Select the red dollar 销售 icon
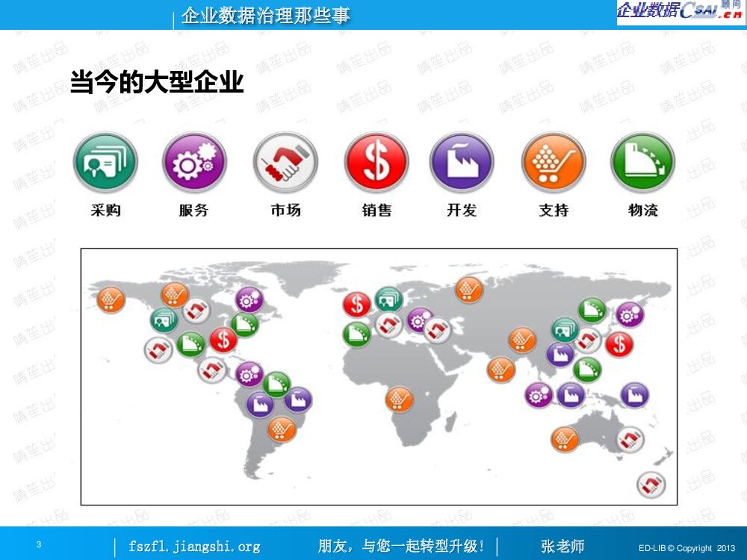Screen dimensions: 747x560 (376, 162)
